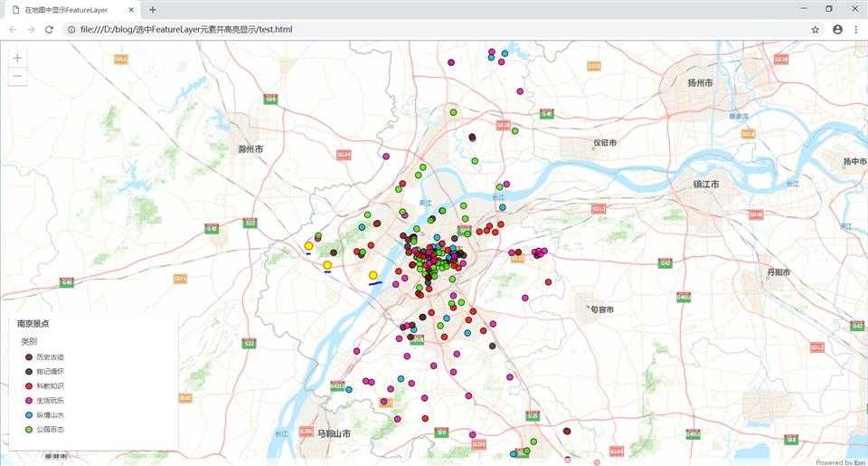
Task: Open the browser profile avatar
Action: point(837,29)
